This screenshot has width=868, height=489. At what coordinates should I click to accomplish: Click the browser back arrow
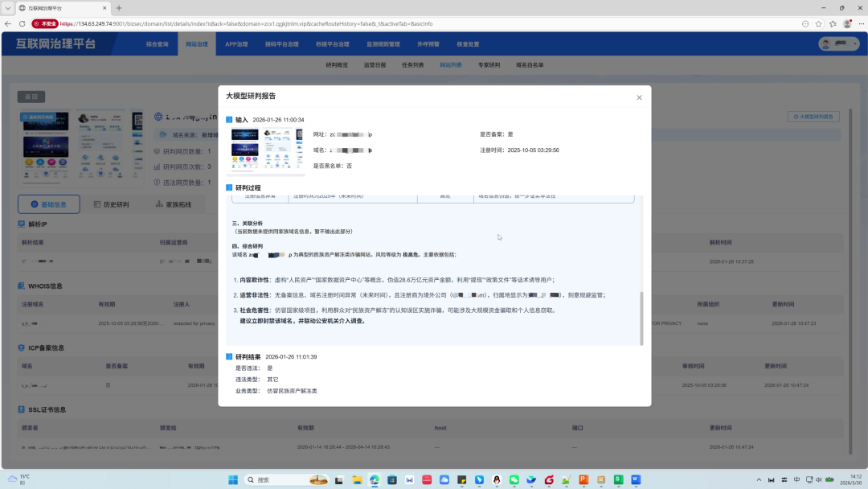pos(8,24)
